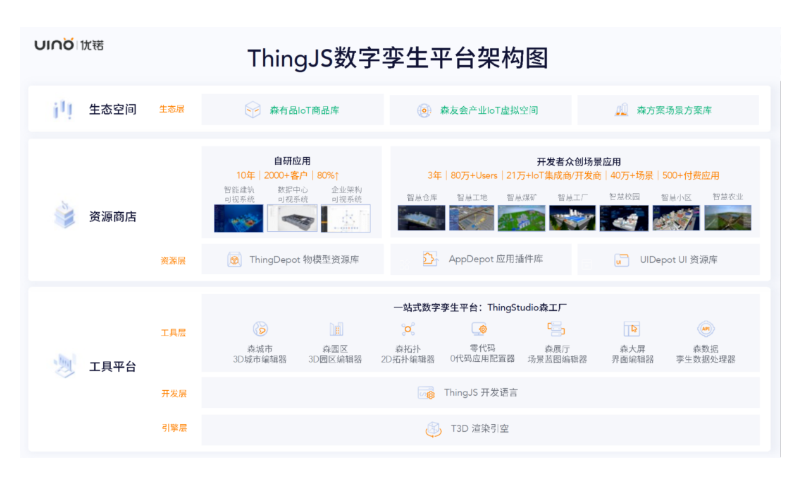
Task: Click the T3D 渲染引擎 engine bar
Action: point(480,429)
